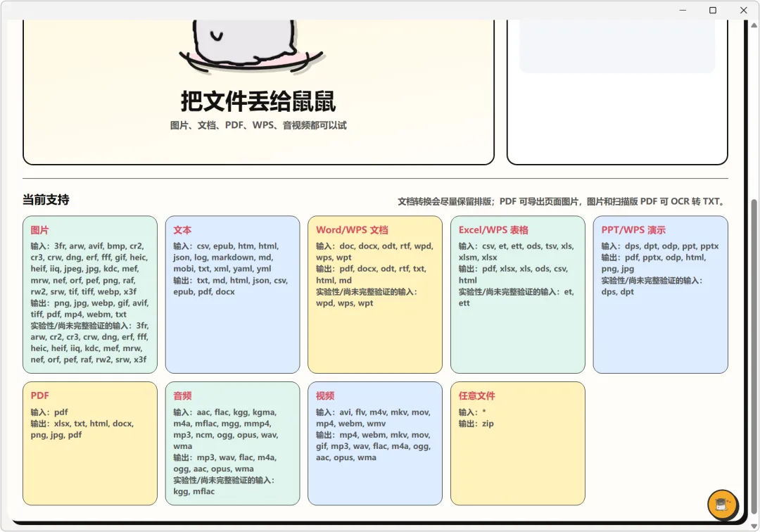Click "输入: doc, docx, odt, rtf, wpd," line
Image resolution: width=760 pixels, height=532 pixels.
(x=374, y=246)
